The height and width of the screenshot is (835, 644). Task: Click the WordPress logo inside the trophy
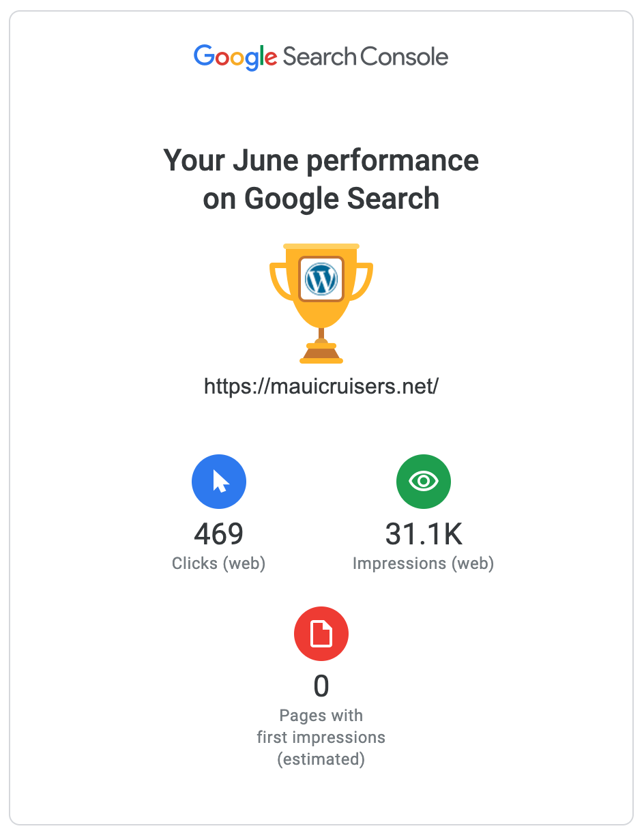(x=321, y=279)
